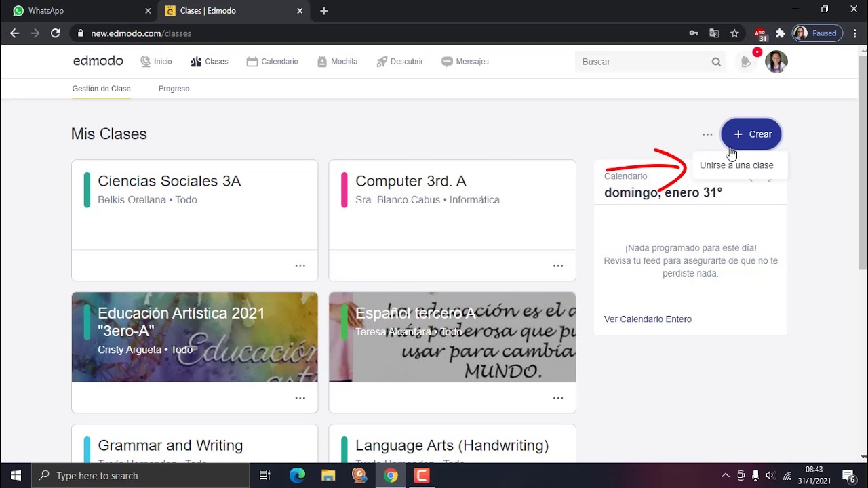The image size is (868, 488).
Task: Open the Descubrir section
Action: (x=400, y=62)
